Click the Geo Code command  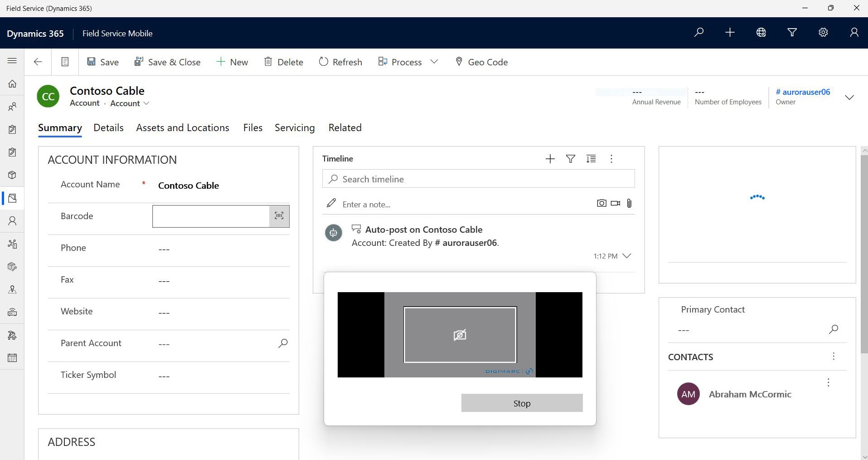[x=481, y=62]
